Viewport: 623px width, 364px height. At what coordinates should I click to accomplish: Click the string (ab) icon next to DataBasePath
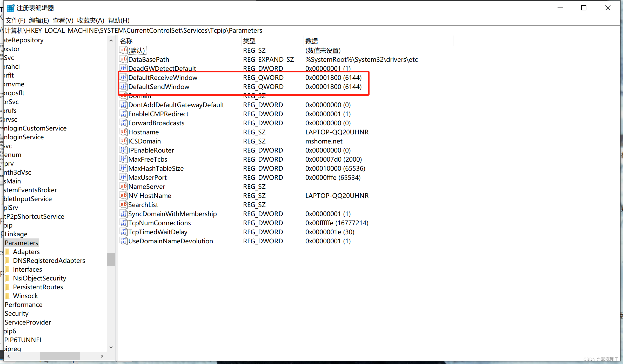(123, 59)
